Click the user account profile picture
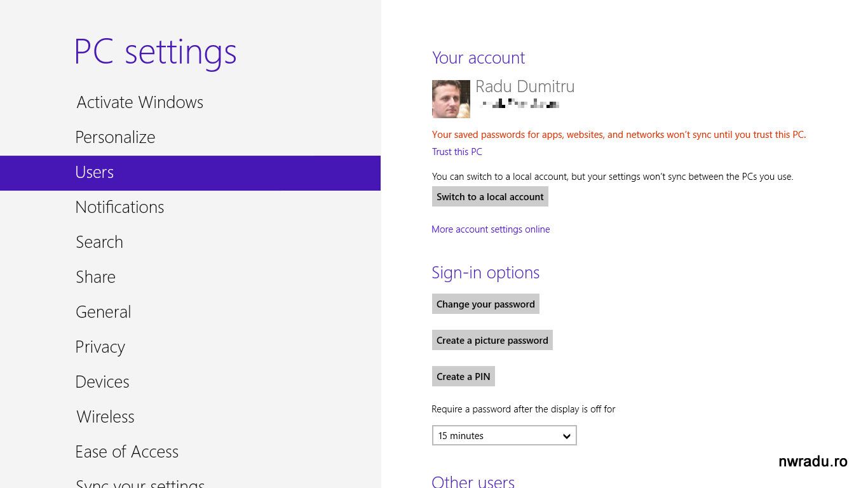The image size is (868, 488). coord(451,99)
